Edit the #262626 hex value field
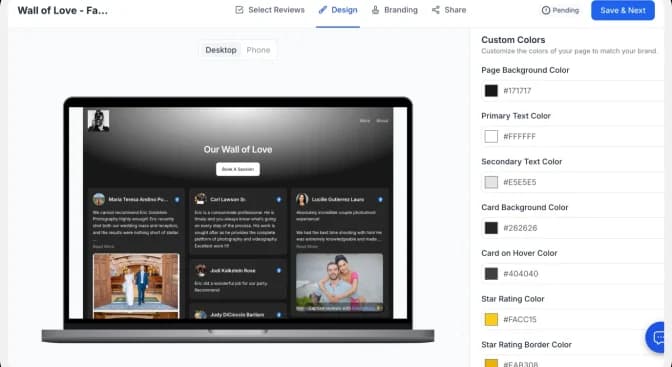The height and width of the screenshot is (367, 672). point(573,228)
